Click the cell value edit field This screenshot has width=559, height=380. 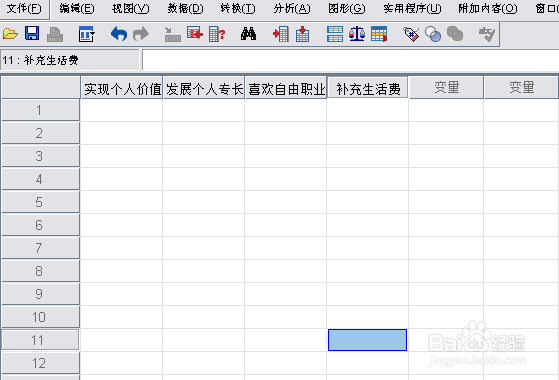(x=350, y=60)
